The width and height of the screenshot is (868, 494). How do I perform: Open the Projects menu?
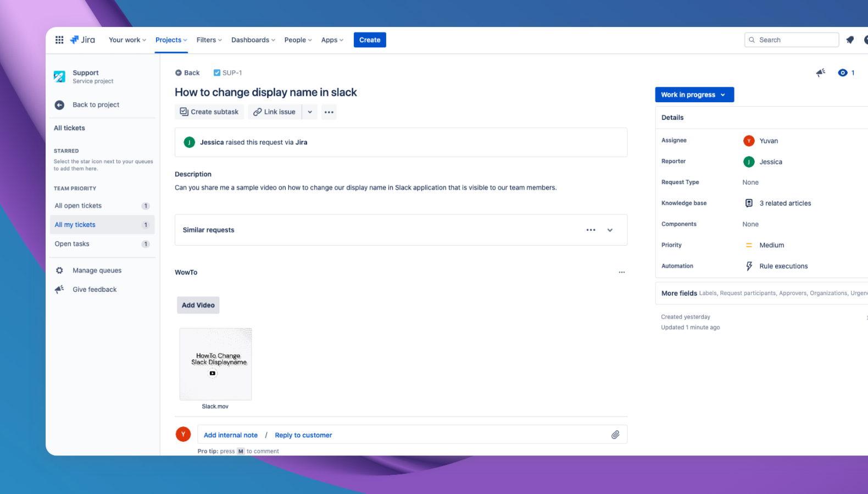(x=171, y=40)
